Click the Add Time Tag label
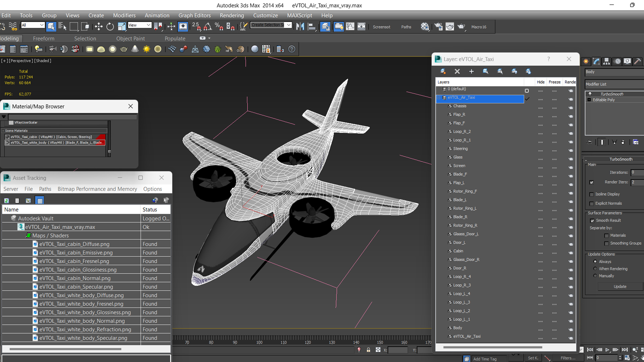The image size is (644, 362). (x=485, y=359)
